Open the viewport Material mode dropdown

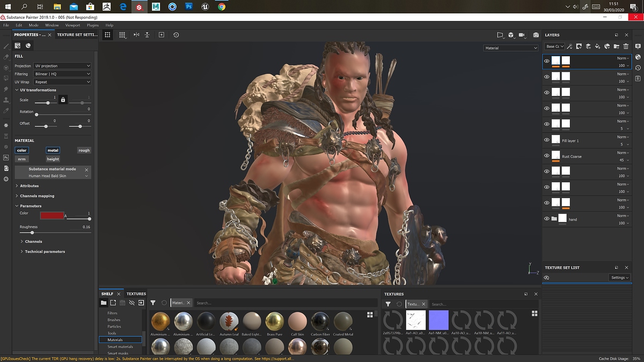click(511, 48)
